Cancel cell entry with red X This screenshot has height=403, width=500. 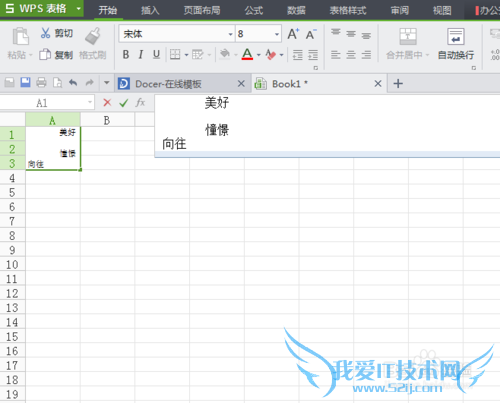[x=107, y=103]
